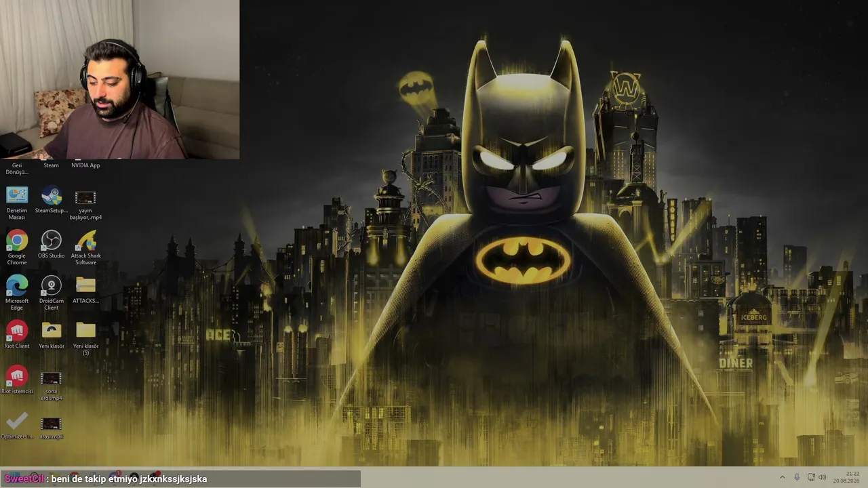Viewport: 868px width, 488px height.
Task: Open the Optimizer checkmark icon
Action: point(17,426)
